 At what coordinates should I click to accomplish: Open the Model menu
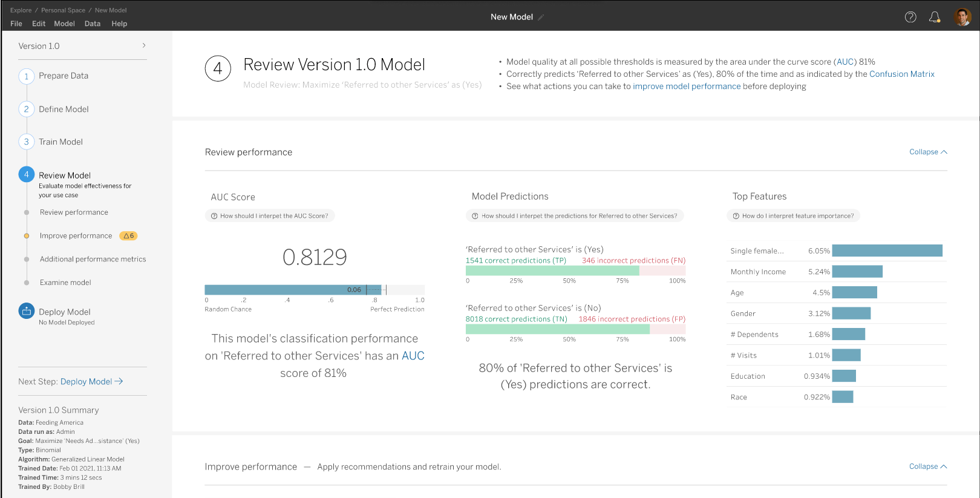point(64,24)
